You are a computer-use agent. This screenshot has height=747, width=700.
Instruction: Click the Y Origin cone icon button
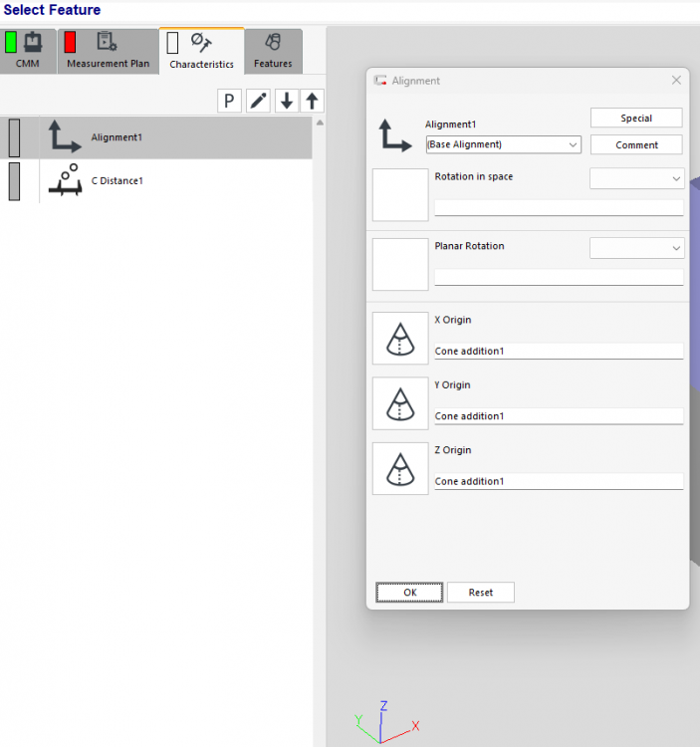coord(400,402)
